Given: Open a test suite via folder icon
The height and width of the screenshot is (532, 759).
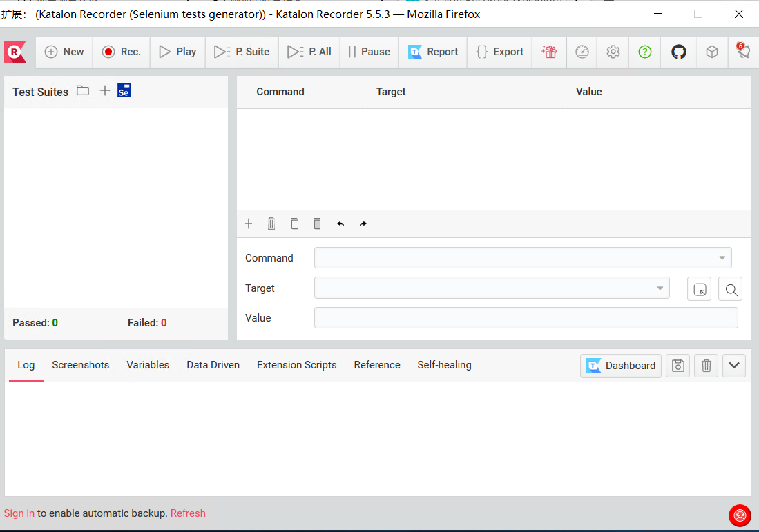Looking at the screenshot, I should click(83, 90).
